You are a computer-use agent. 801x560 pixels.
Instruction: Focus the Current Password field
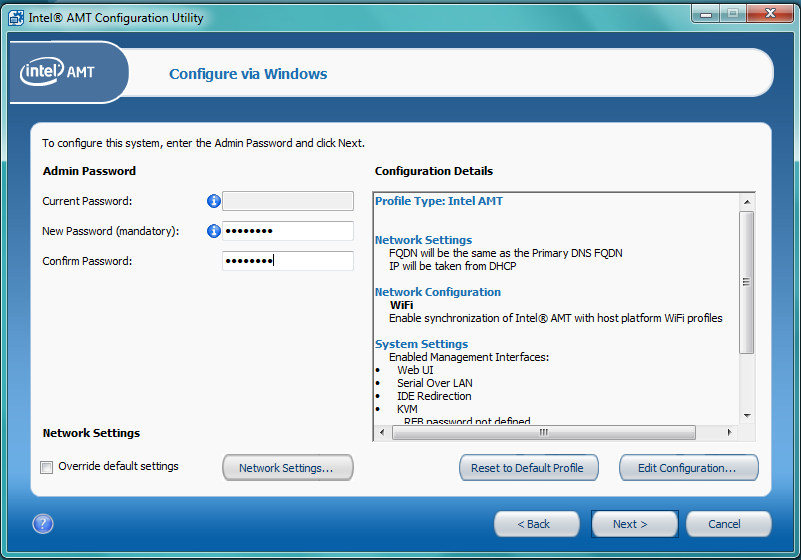(288, 201)
